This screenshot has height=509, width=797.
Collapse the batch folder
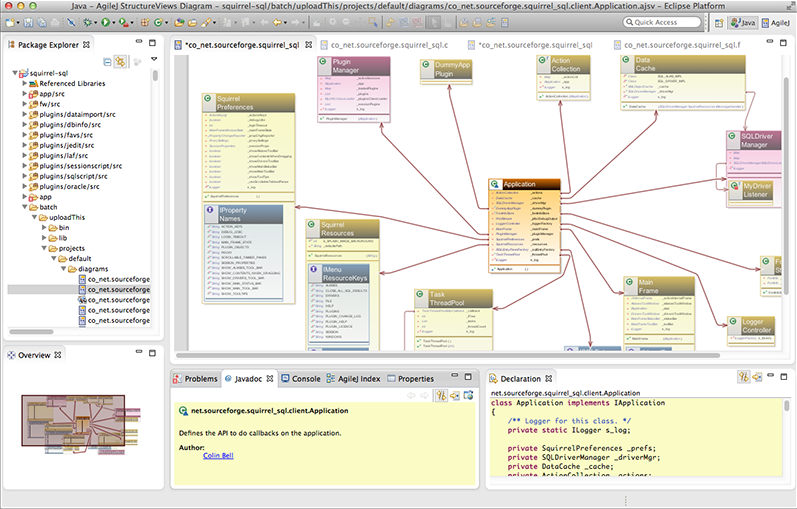(x=25, y=207)
